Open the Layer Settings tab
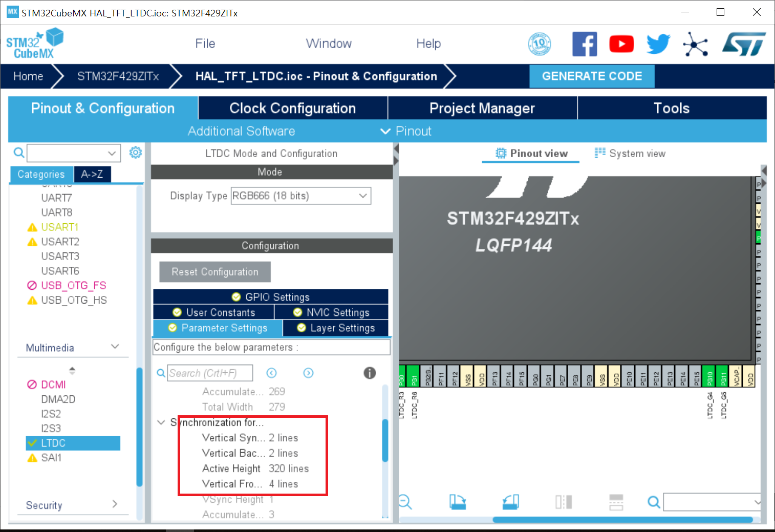 point(336,328)
